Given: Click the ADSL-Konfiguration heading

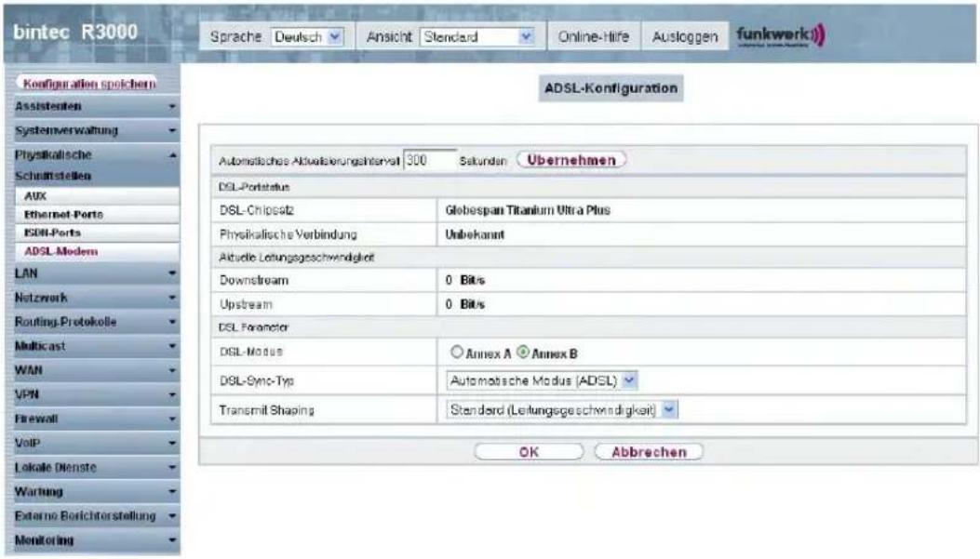Looking at the screenshot, I should point(611,88).
